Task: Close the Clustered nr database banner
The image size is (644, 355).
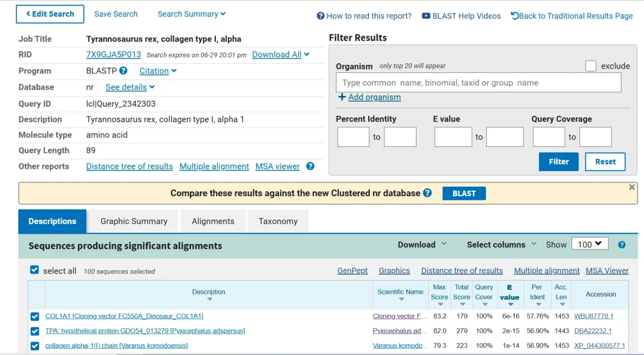Action: click(x=632, y=187)
